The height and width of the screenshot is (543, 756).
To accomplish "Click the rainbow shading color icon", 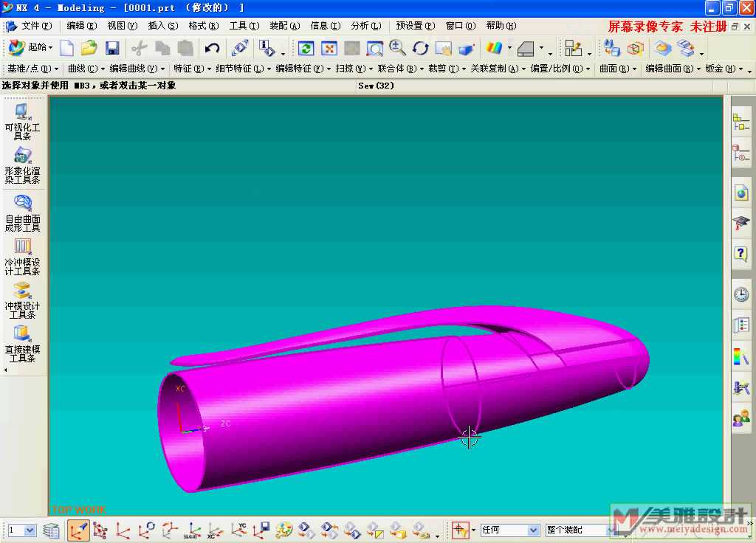I will click(493, 49).
